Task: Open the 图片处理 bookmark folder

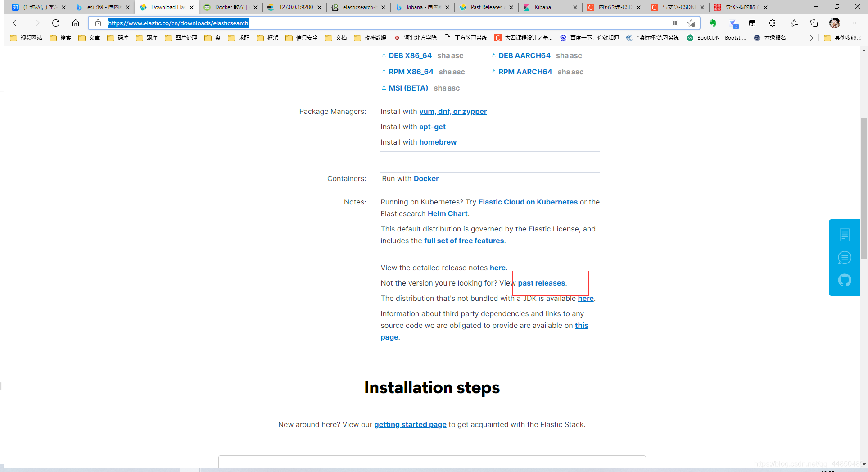Action: point(181,38)
